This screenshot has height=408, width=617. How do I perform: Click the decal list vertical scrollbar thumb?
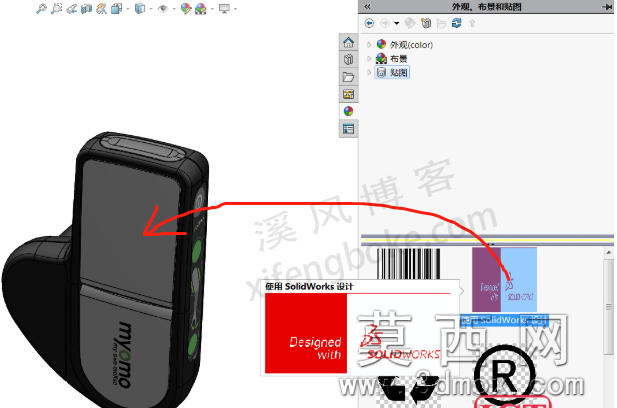609,306
